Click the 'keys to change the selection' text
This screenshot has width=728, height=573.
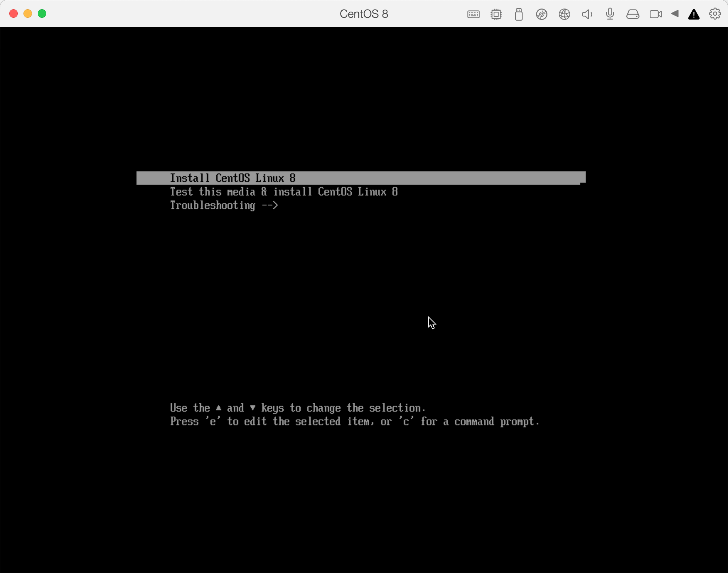pyautogui.click(x=343, y=408)
